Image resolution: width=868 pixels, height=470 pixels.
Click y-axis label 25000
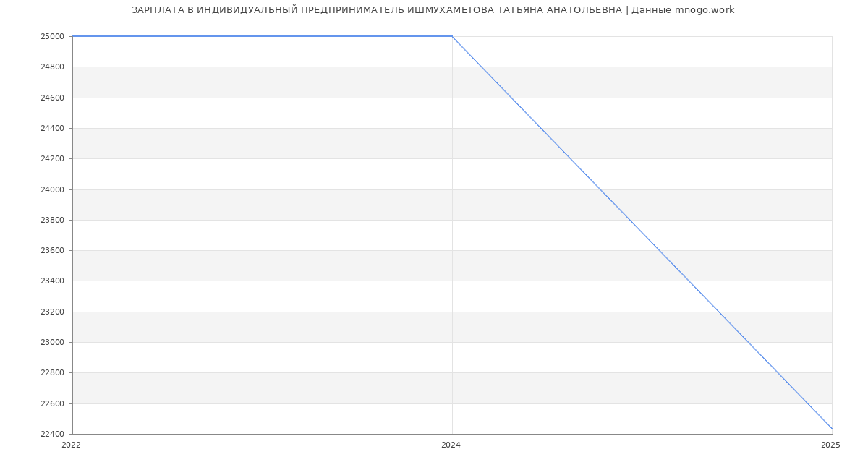[53, 37]
